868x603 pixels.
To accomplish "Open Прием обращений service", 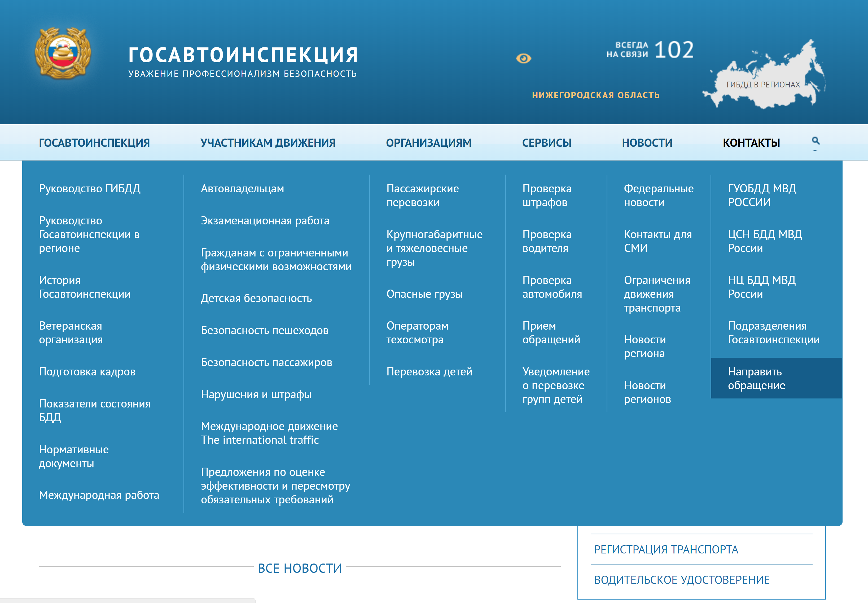I will [x=551, y=332].
